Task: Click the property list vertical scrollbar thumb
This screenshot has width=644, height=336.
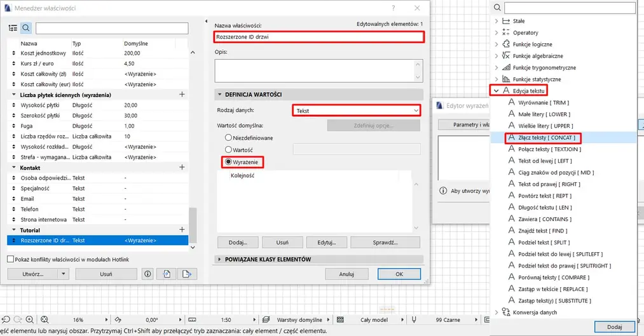Action: point(193,225)
